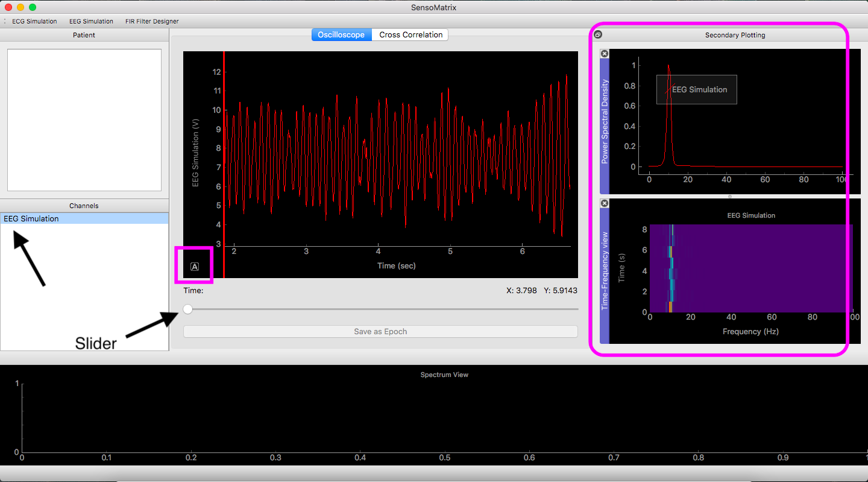Viewport: 868px width, 482px height.
Task: Open ECG Simulation from toolbar
Action: point(34,21)
